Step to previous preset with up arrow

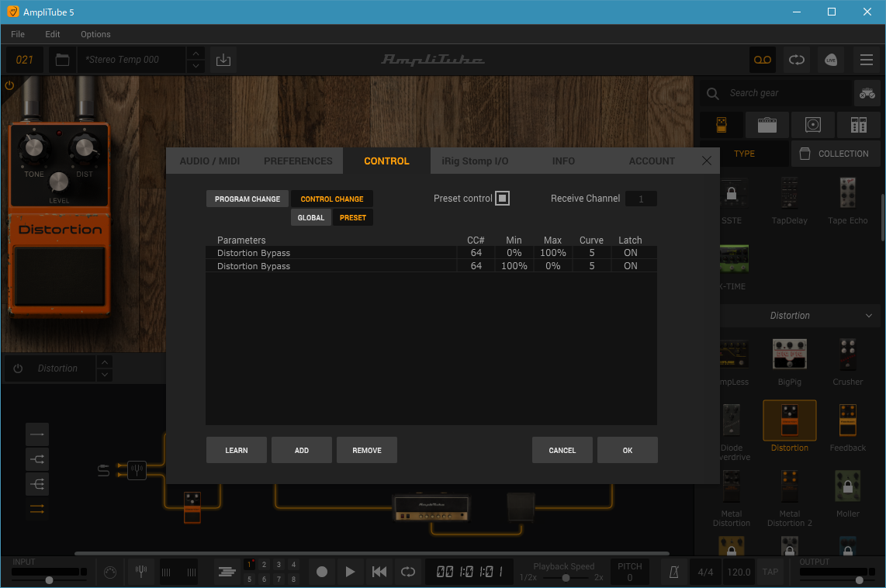tap(196, 54)
